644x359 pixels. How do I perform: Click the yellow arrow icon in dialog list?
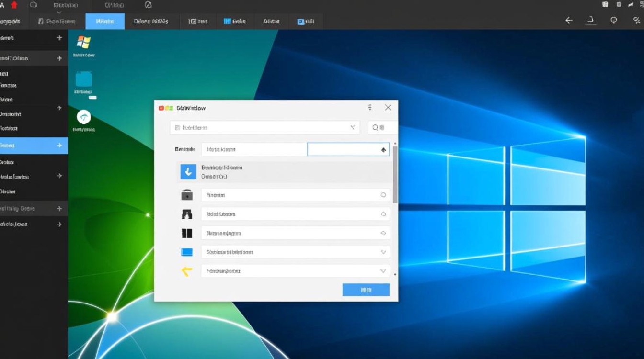(x=186, y=271)
